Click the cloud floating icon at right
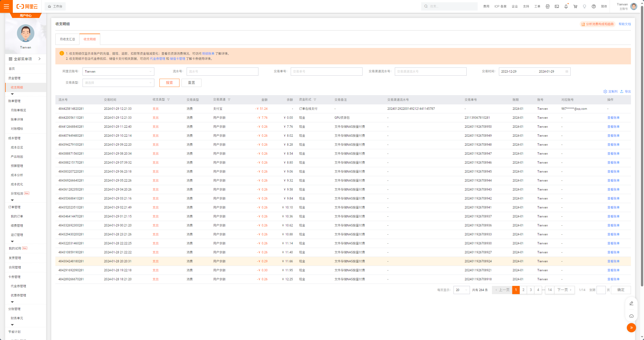 coord(631,316)
